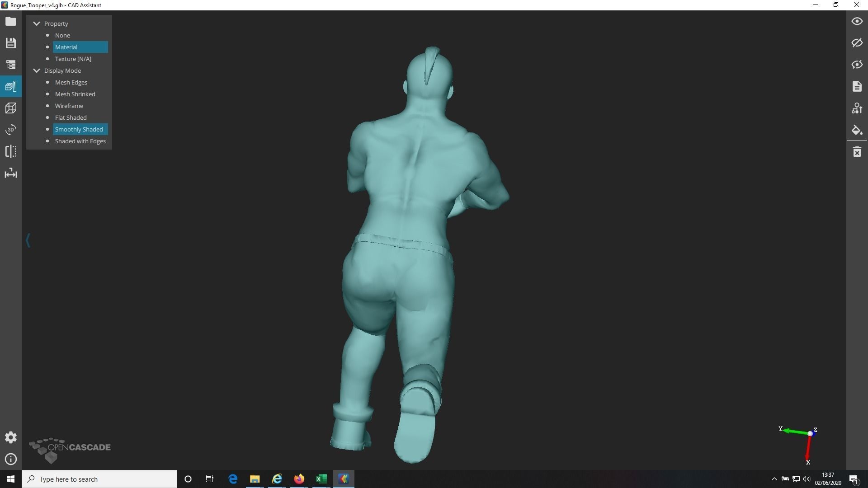
Task: Open the wireframe cube view icon
Action: (x=11, y=108)
